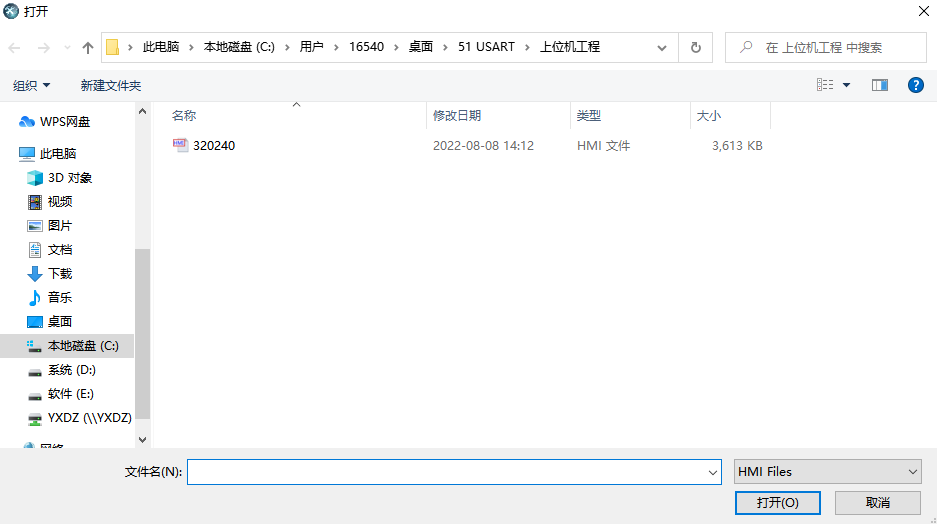The height and width of the screenshot is (524, 937).
Task: Open the help button
Action: click(x=915, y=85)
